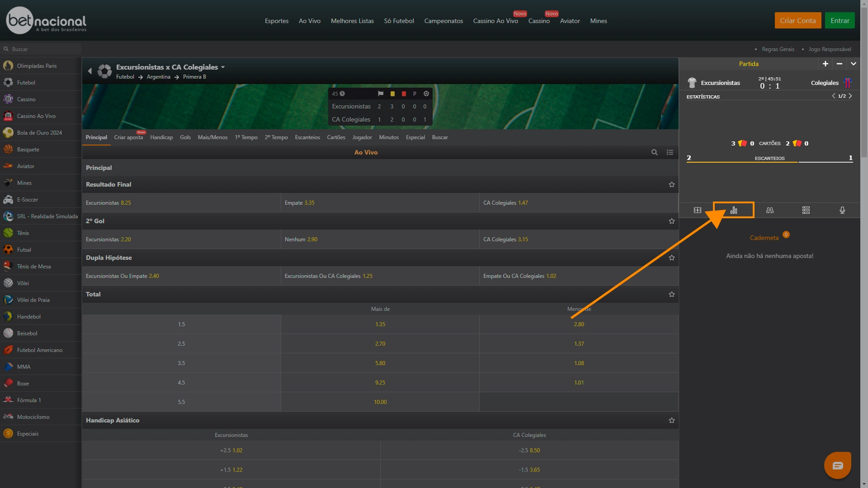The width and height of the screenshot is (868, 488).
Task: Select Excursionistas +2.5 handicap odds 1.02
Action: click(x=231, y=450)
